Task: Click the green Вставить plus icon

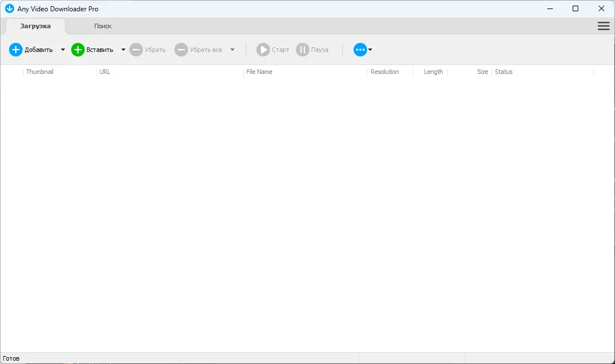Action: coord(77,50)
